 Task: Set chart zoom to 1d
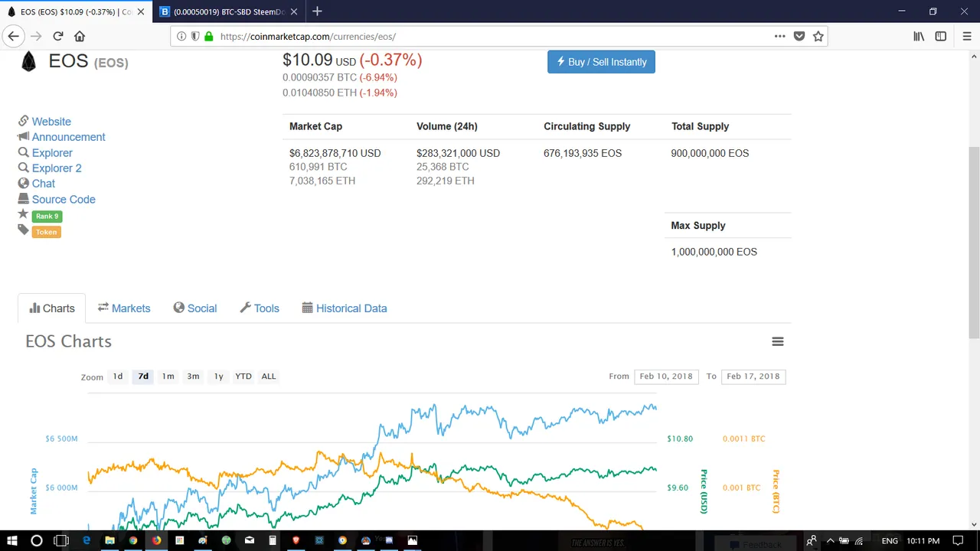[x=117, y=377]
